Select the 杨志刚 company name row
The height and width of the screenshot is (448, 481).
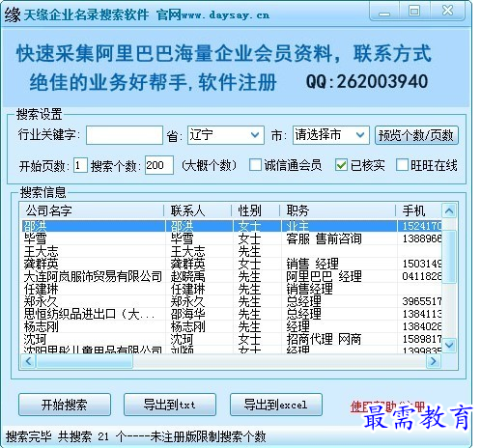(41, 326)
